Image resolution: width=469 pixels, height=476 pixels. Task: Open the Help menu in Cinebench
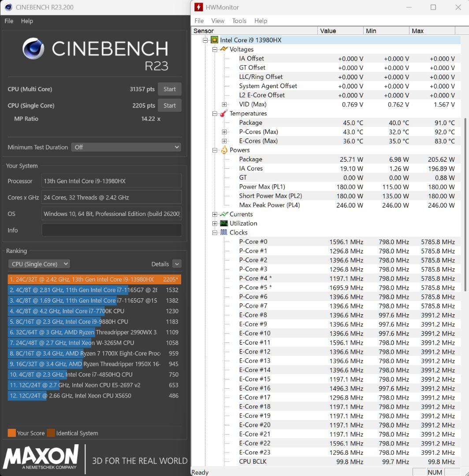(27, 21)
